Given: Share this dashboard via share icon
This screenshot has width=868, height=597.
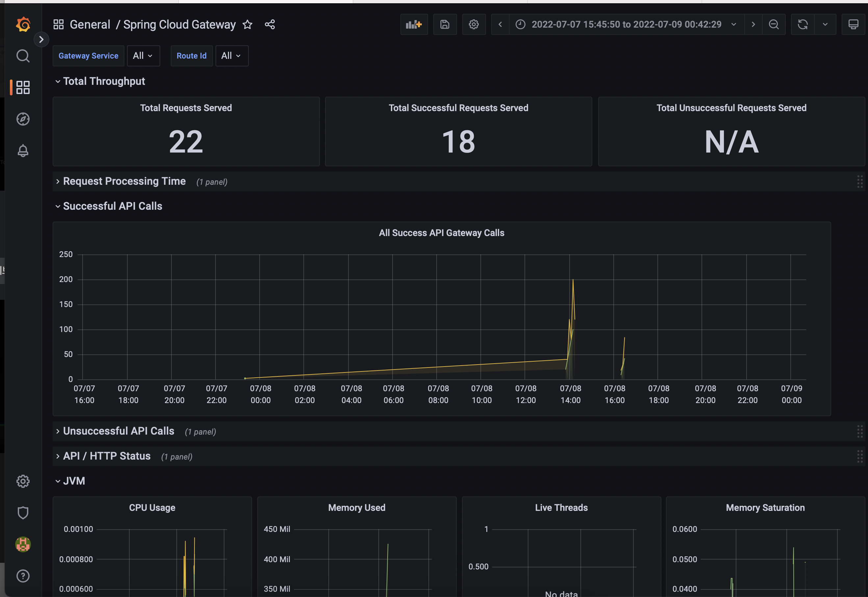Looking at the screenshot, I should click(270, 25).
